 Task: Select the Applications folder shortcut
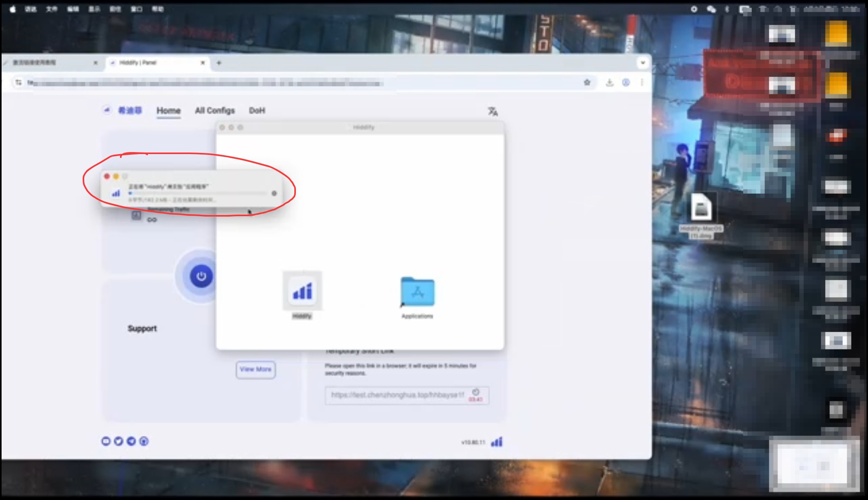417,292
